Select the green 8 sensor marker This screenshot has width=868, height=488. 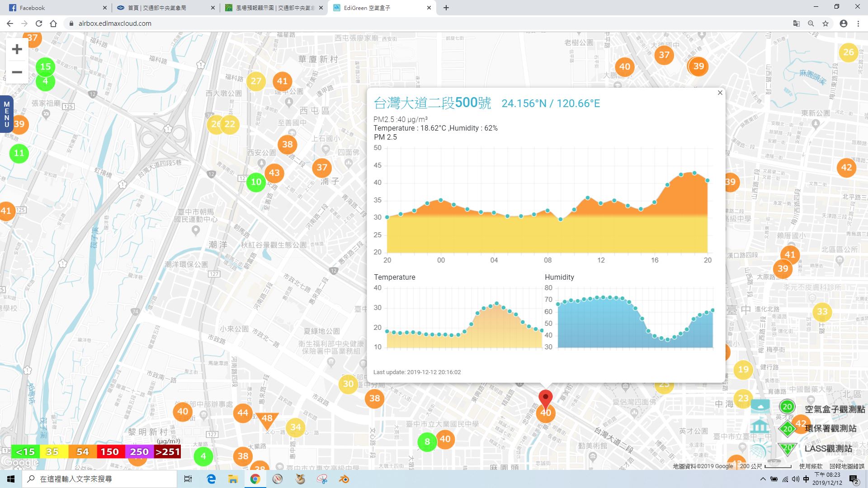(x=427, y=442)
